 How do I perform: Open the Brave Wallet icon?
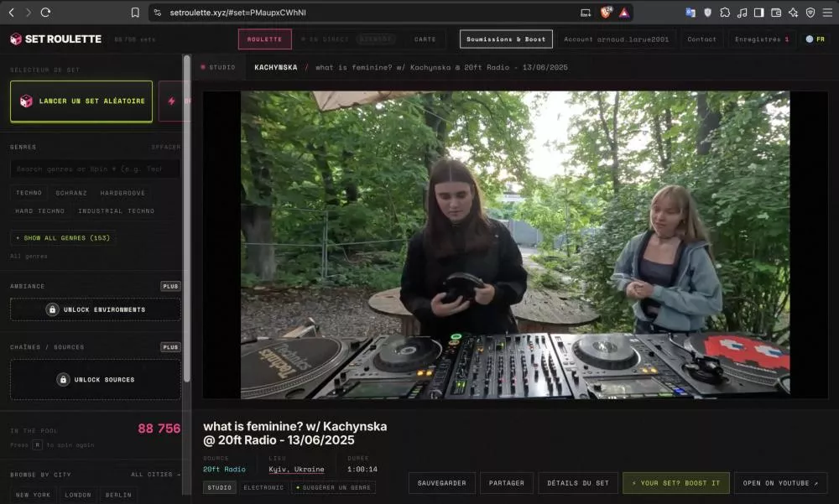pyautogui.click(x=776, y=13)
